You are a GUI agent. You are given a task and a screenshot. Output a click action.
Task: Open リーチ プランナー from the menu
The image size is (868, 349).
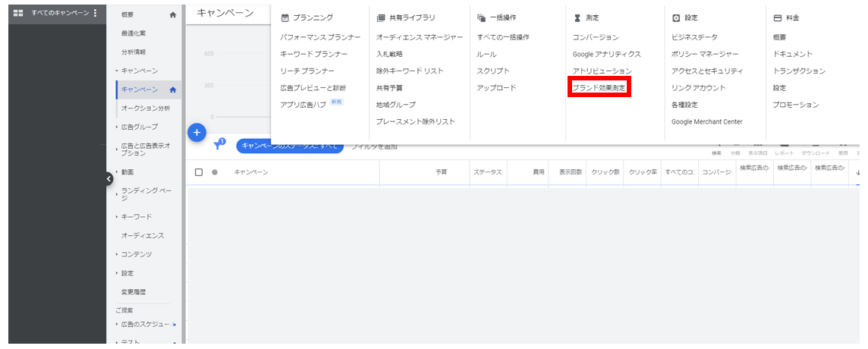[307, 71]
